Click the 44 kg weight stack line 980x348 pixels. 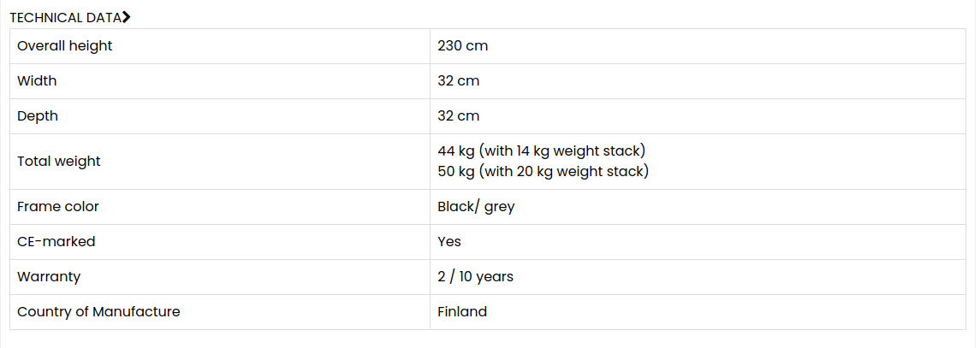point(541,151)
